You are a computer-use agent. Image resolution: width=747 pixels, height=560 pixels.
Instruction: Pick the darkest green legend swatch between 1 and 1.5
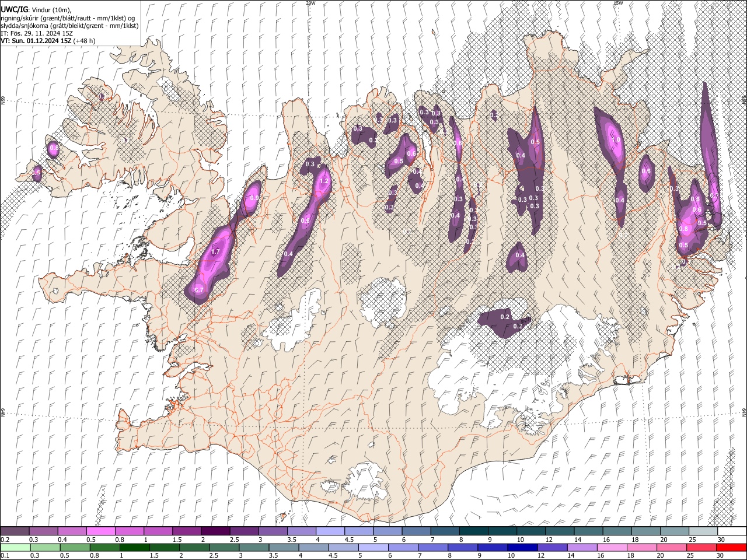[134, 547]
